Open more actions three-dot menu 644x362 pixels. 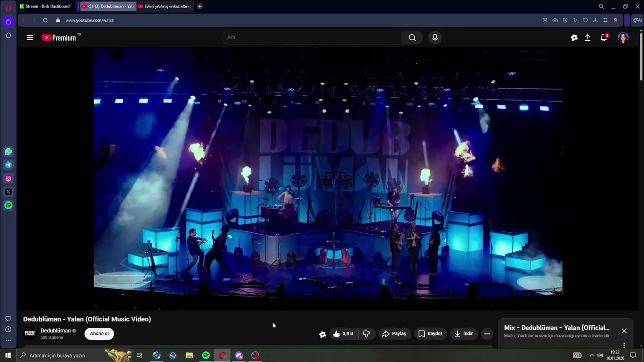(487, 334)
